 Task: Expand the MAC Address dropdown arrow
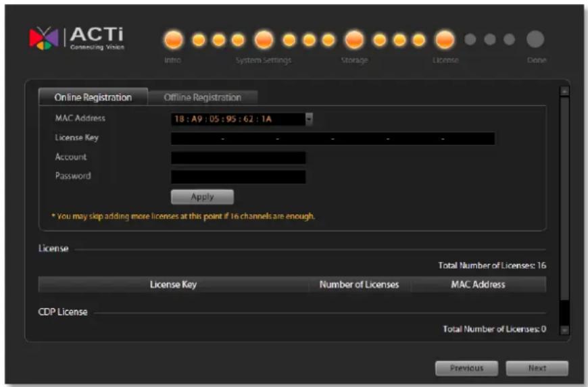coord(309,119)
